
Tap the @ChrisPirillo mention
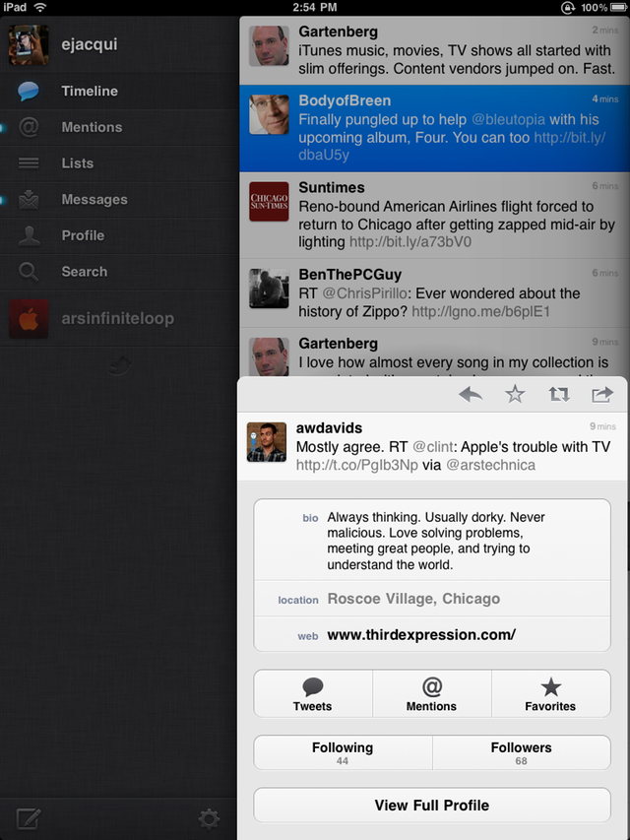tap(366, 293)
